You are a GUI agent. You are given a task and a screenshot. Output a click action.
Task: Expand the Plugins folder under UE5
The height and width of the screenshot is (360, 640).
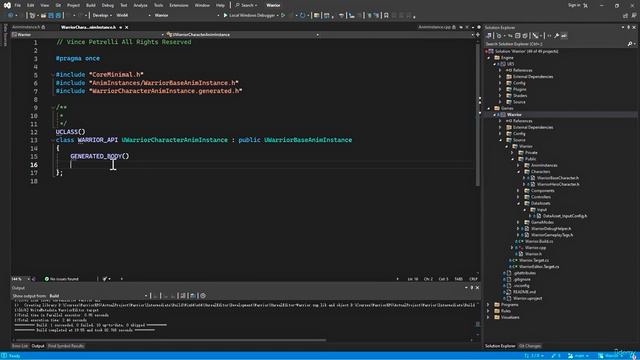[x=500, y=89]
